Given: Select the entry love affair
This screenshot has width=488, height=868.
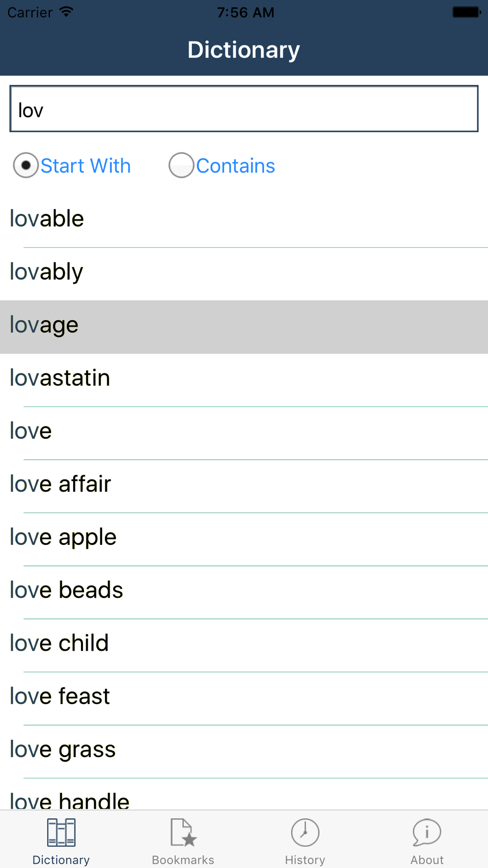Looking at the screenshot, I should click(244, 486).
